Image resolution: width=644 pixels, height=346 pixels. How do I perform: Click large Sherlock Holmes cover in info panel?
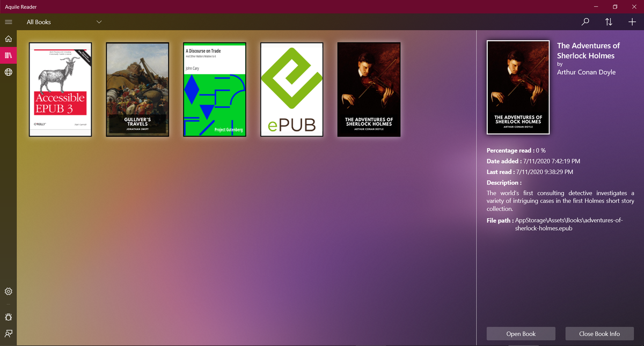[x=518, y=87]
